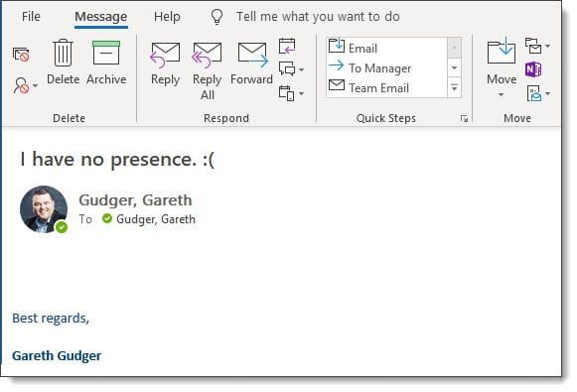
Task: Send message to OneNote
Action: pyautogui.click(x=533, y=69)
